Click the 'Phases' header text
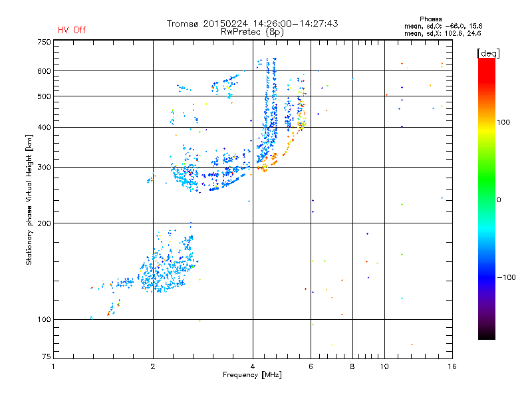Image resolution: width=532 pixels, height=399 pixels. click(x=430, y=19)
